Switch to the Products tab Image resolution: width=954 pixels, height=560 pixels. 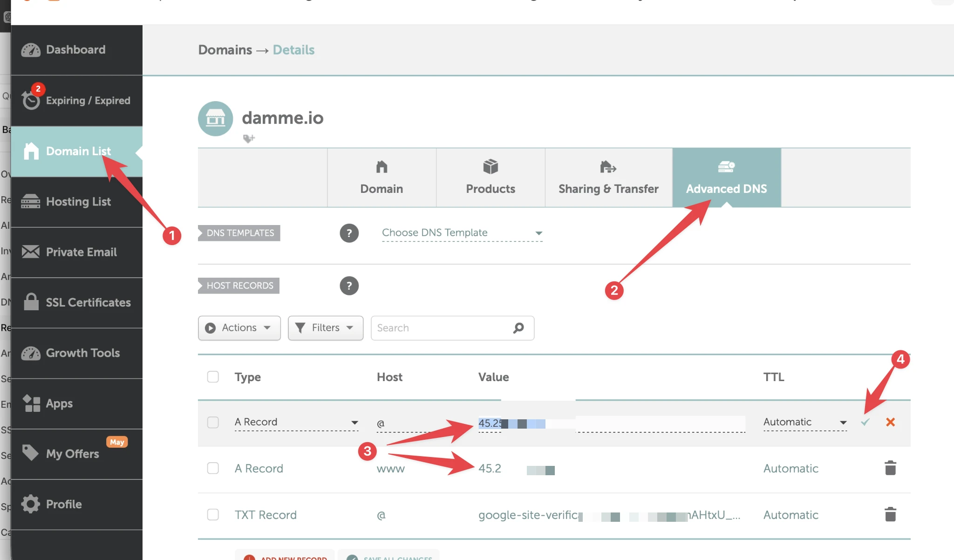tap(491, 178)
